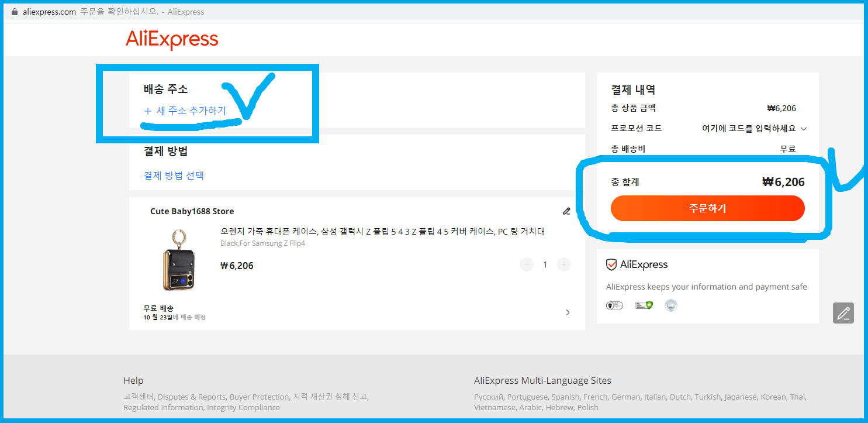Click the circular ISO trust badge
The image size is (868, 423).
tap(671, 305)
